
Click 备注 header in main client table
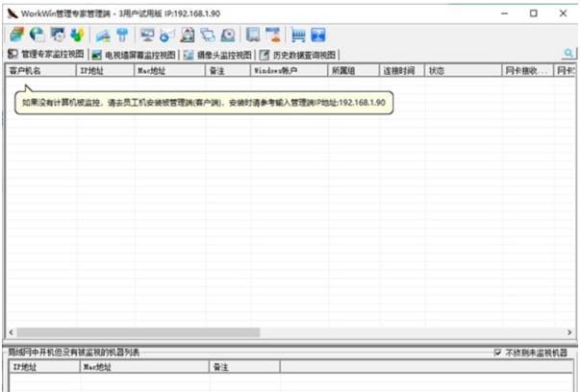click(228, 70)
